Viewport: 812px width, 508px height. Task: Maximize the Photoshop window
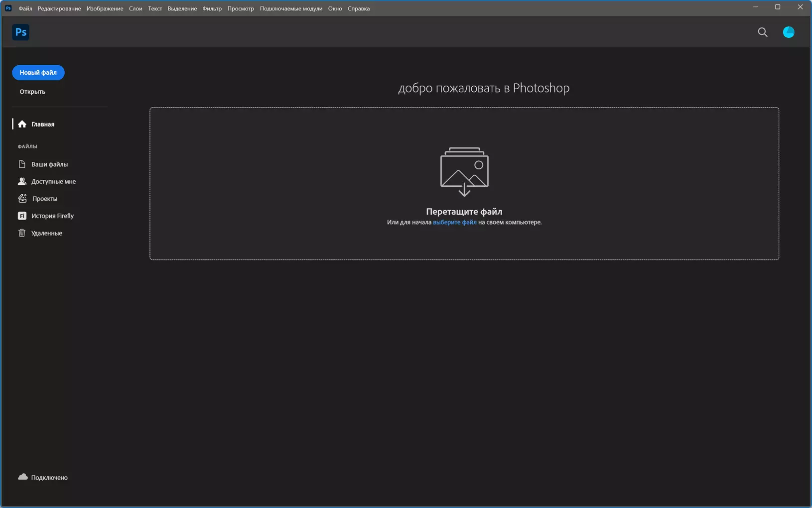point(778,7)
